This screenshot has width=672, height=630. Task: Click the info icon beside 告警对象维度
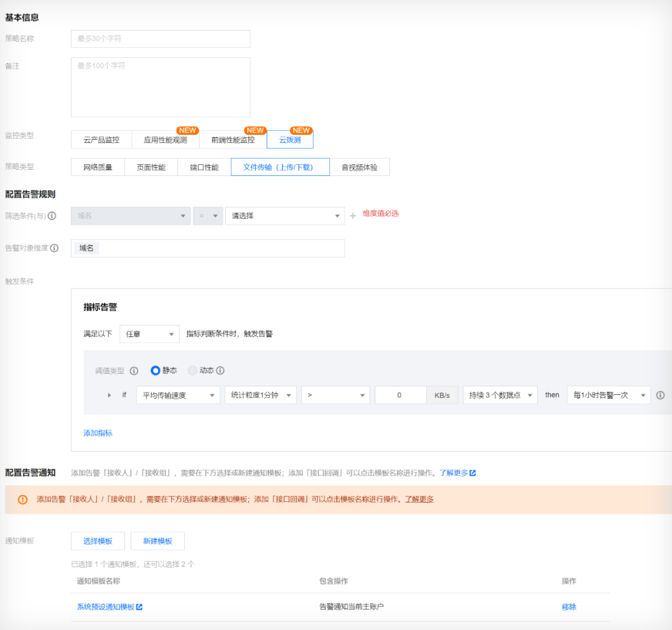click(x=55, y=248)
